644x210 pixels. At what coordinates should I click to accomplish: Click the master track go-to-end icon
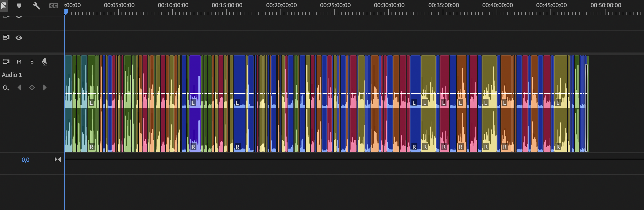[57, 160]
